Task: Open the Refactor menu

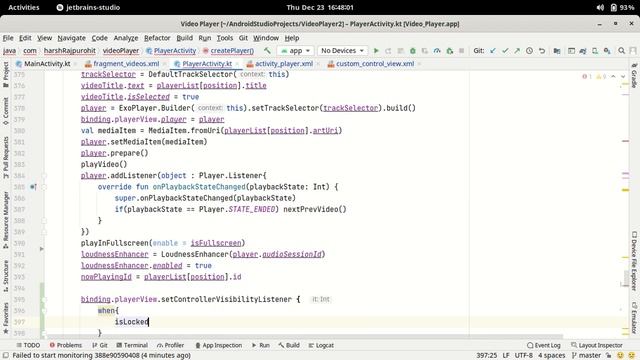Action: [x=157, y=38]
